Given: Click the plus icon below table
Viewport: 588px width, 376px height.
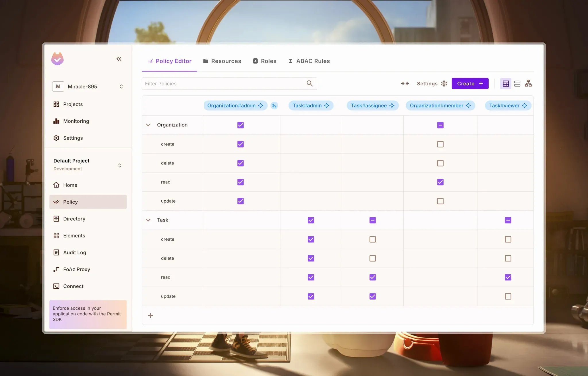Looking at the screenshot, I should (150, 316).
